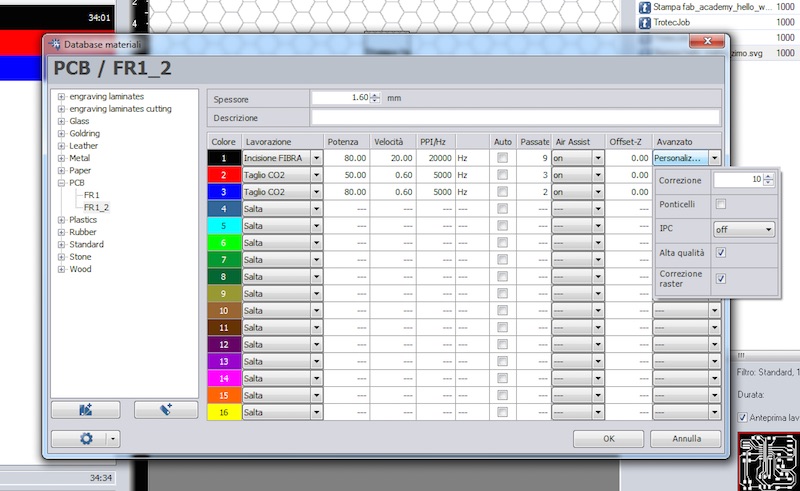Click the Avanzato column header

687,142
